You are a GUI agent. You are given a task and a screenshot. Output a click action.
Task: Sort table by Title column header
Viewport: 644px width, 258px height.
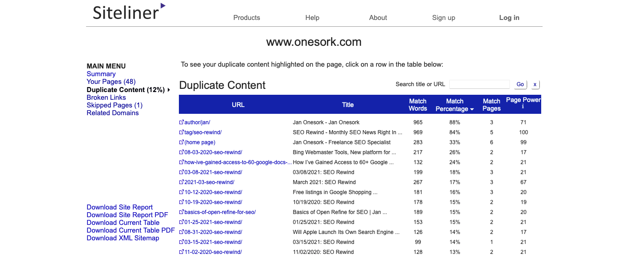(348, 105)
